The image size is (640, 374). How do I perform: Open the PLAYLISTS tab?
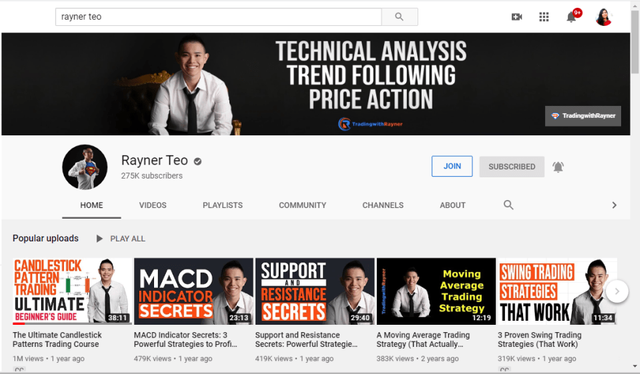point(222,205)
